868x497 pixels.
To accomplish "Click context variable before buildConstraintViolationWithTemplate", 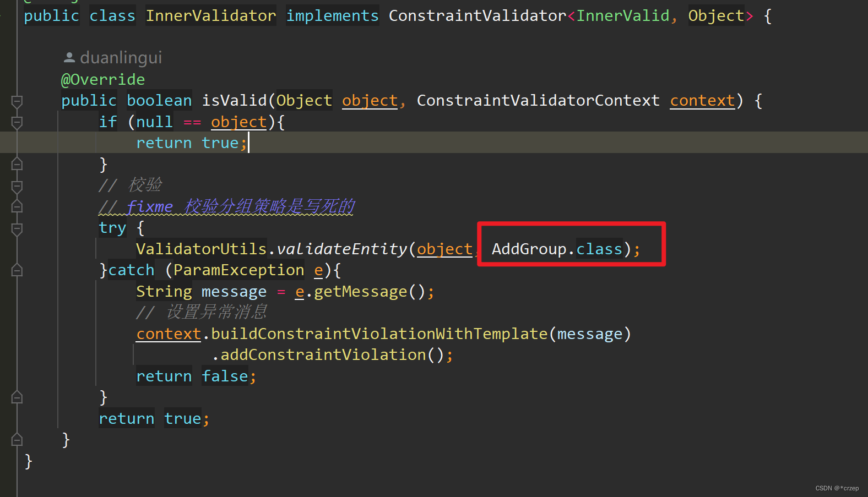I will [169, 334].
